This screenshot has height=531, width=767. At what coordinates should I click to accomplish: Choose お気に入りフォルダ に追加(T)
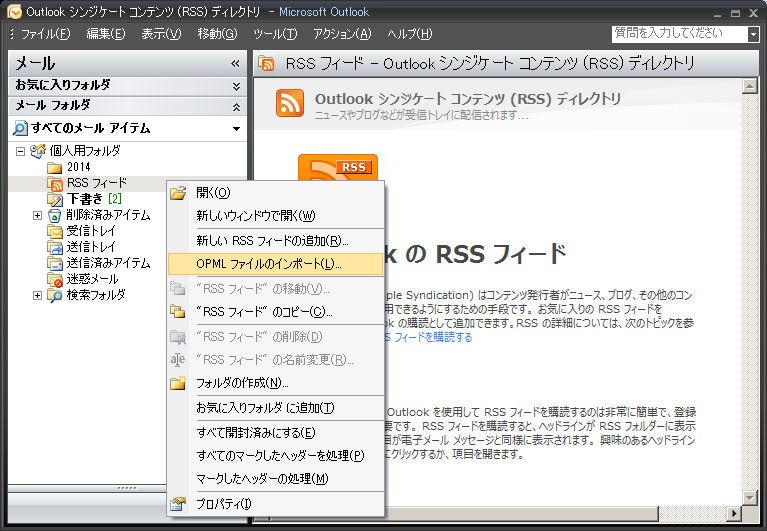275,408
